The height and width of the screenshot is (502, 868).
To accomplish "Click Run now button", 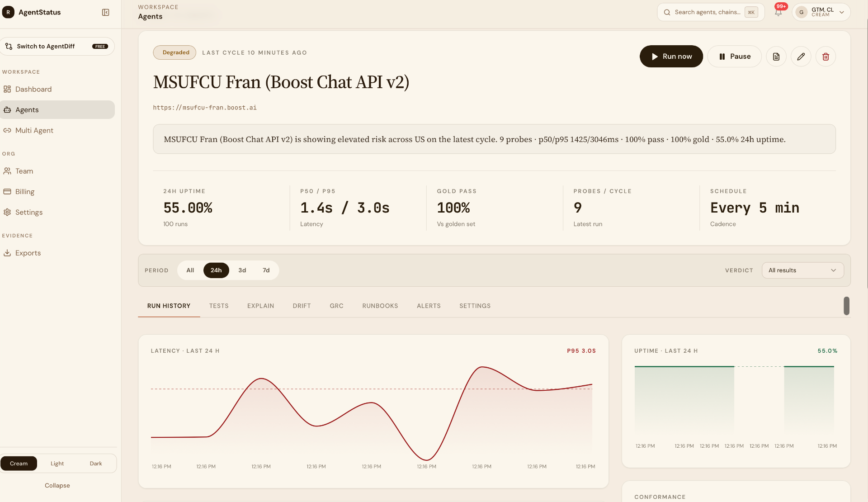I will pyautogui.click(x=671, y=57).
